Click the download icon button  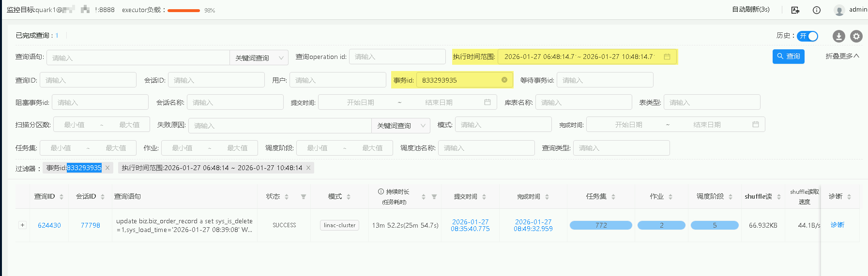839,36
